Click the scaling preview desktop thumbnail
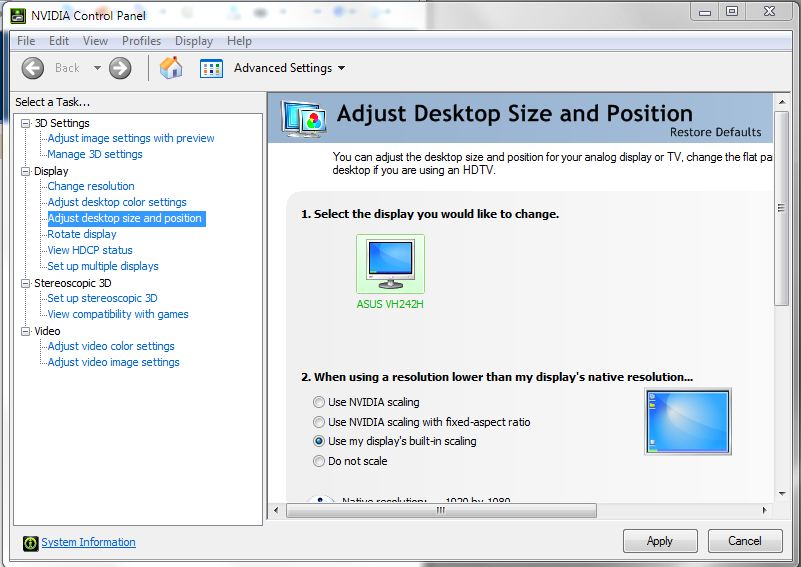801x567 pixels. (688, 421)
